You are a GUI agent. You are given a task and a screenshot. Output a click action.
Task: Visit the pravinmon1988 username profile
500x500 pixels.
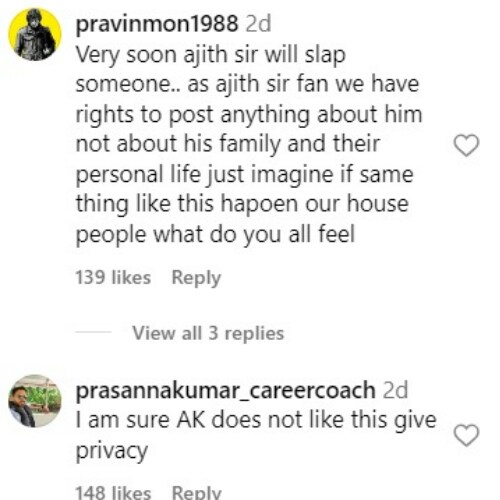[157, 25]
